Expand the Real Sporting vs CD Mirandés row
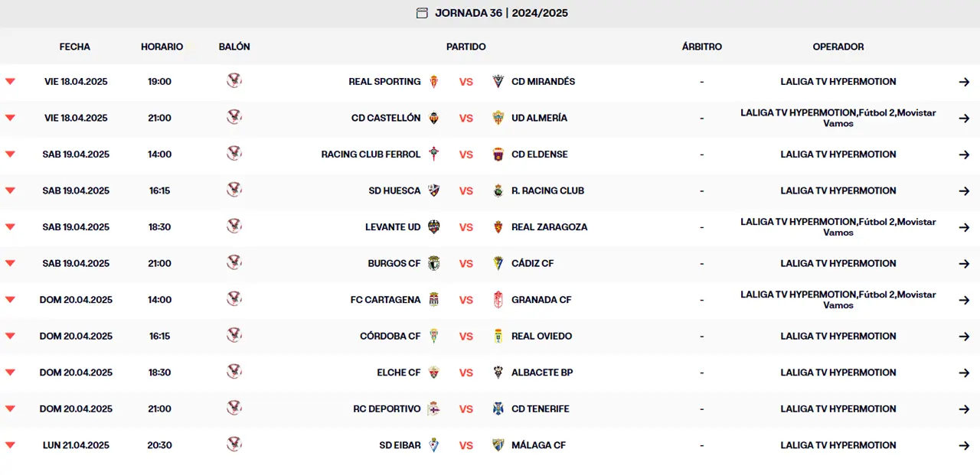 coord(10,82)
